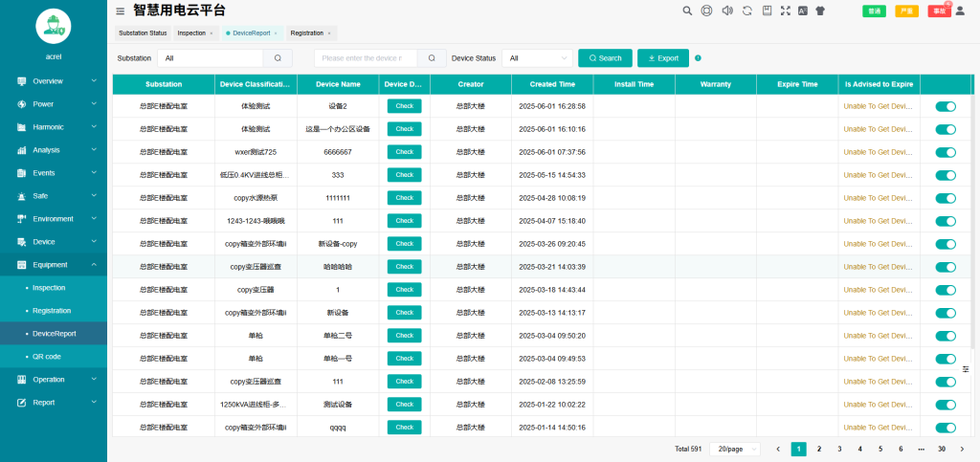The height and width of the screenshot is (462, 980).
Task: Open the Device Status dropdown
Action: pos(538,58)
